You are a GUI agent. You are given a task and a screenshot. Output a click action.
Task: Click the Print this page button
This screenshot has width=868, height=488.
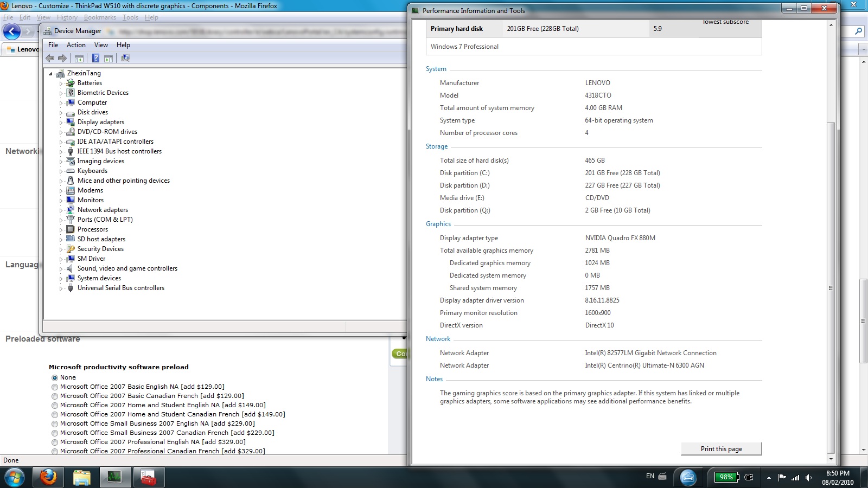tap(721, 449)
